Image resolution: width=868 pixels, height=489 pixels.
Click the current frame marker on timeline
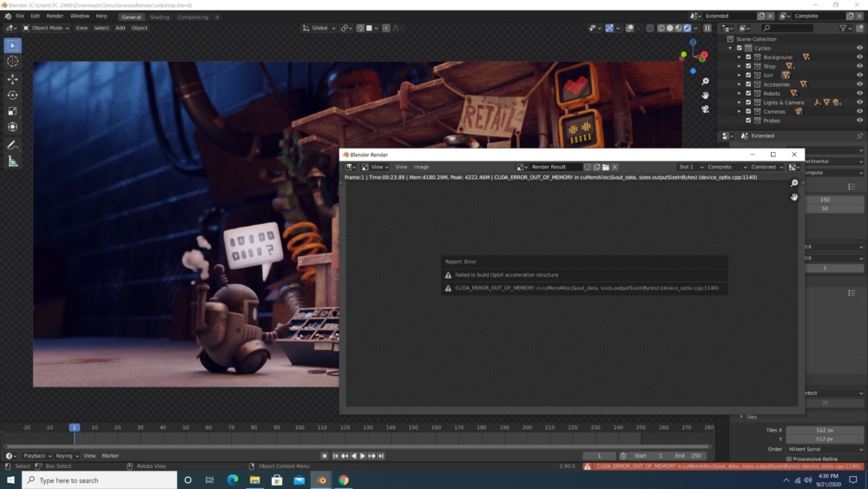74,427
